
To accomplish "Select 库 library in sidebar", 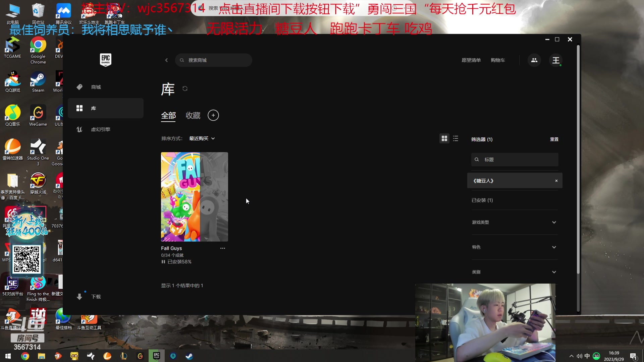I will (106, 108).
